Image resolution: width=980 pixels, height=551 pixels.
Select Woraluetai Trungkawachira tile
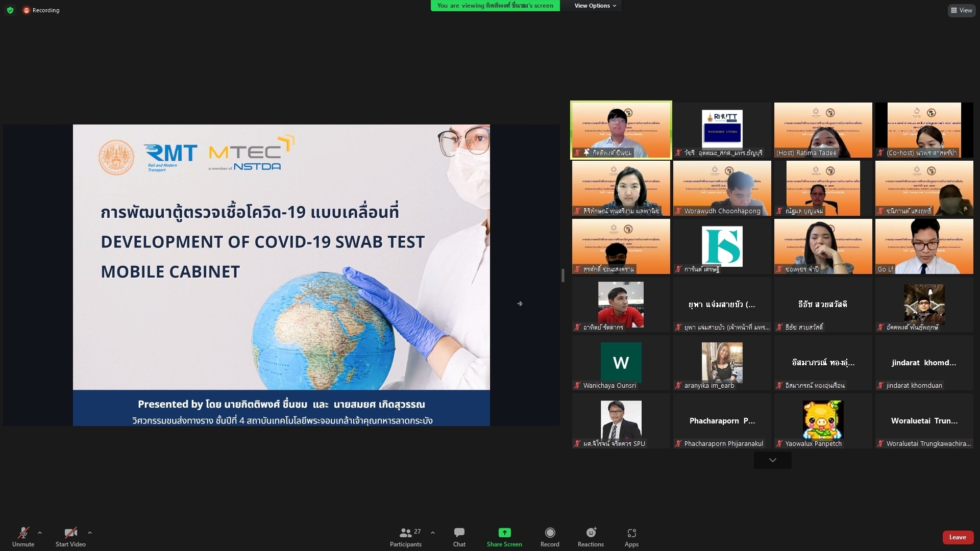tap(924, 421)
